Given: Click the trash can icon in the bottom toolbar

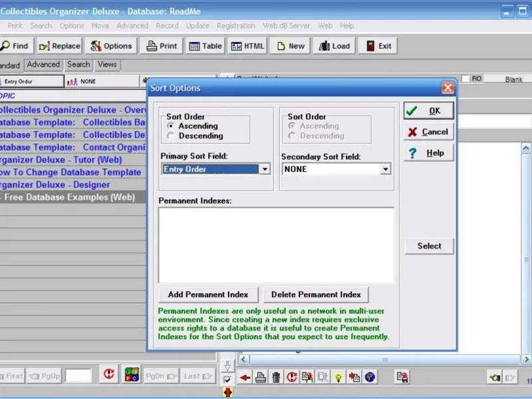Looking at the screenshot, I should (x=276, y=377).
